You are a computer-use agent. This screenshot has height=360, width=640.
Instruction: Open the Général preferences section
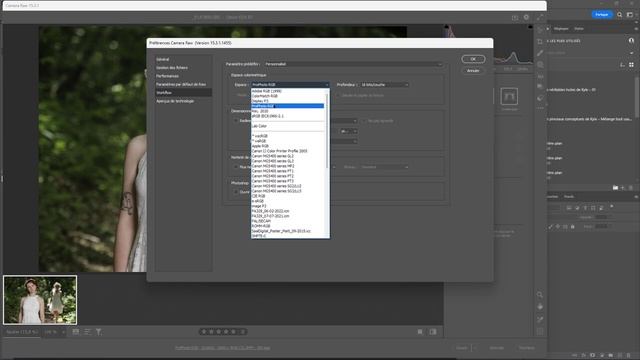[163, 60]
